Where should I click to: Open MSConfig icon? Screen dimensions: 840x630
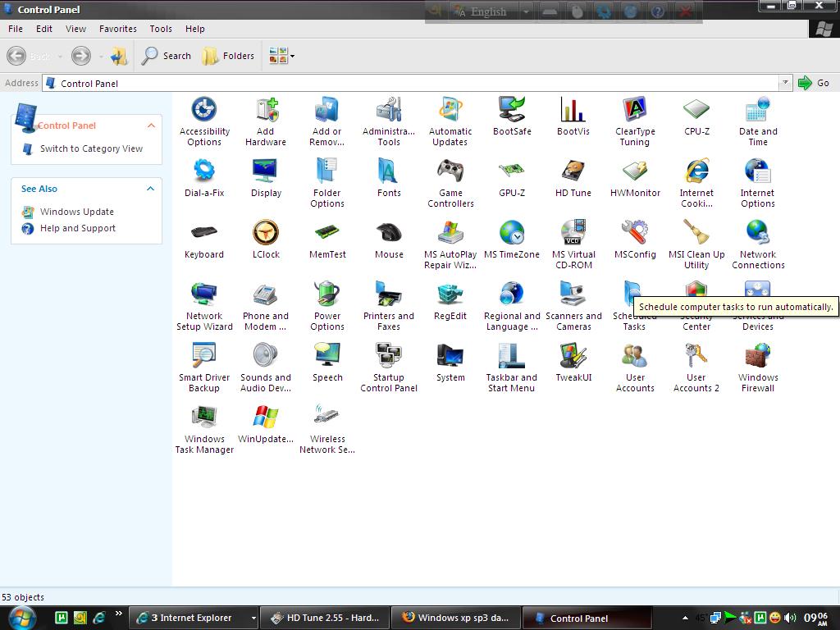[x=635, y=233]
